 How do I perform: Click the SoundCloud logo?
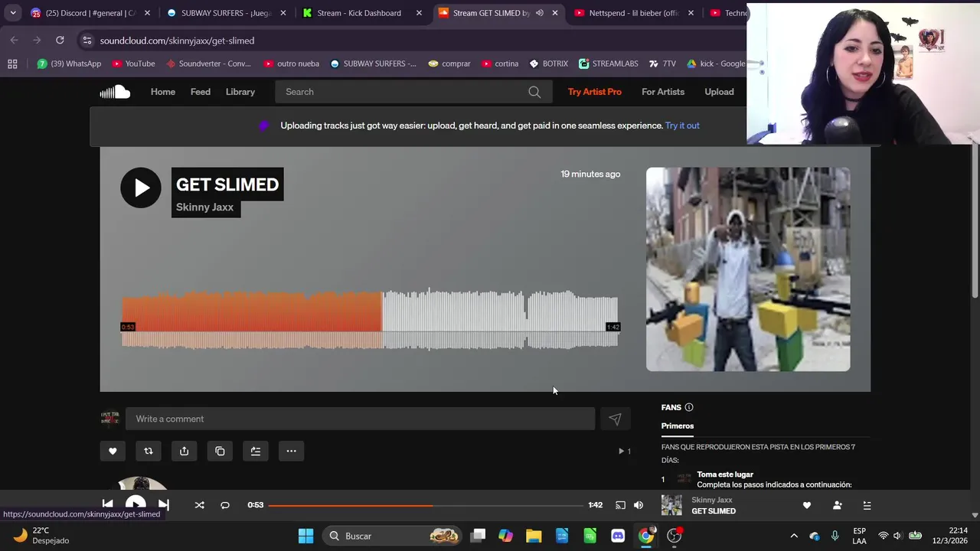115,92
